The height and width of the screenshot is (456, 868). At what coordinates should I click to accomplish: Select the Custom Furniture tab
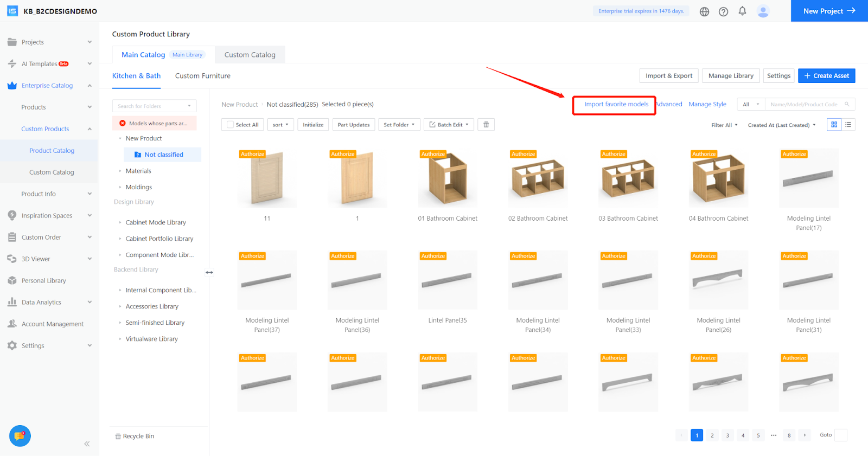[x=203, y=76]
